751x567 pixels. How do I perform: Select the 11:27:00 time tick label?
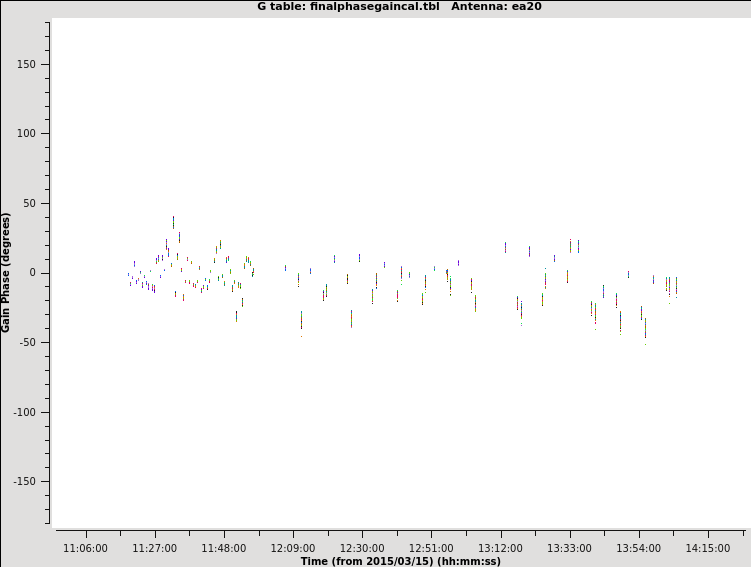(x=154, y=548)
